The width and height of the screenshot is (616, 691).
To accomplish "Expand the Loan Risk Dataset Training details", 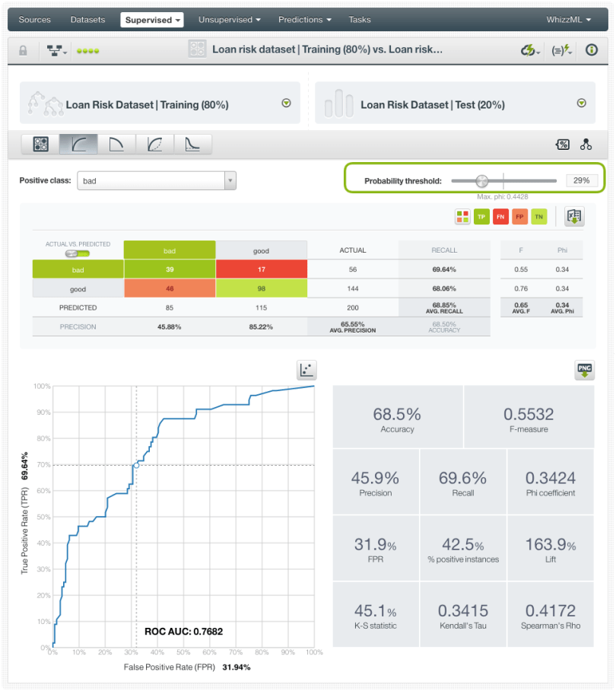I will point(286,103).
